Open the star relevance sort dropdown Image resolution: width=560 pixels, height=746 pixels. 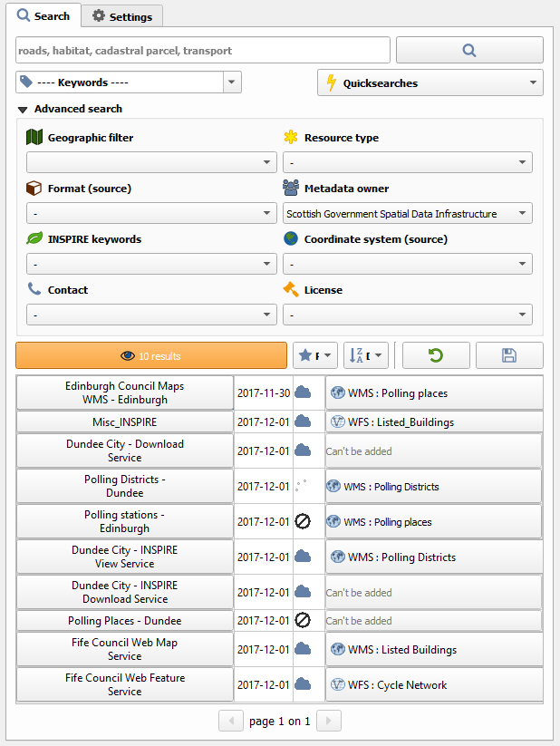click(x=315, y=355)
